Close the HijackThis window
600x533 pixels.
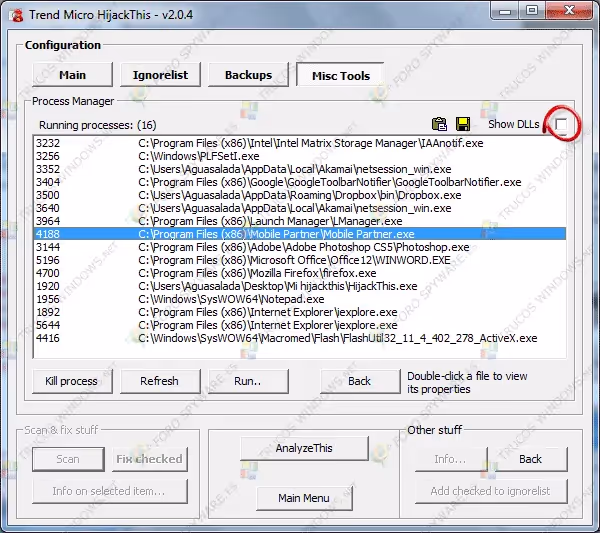pyautogui.click(x=569, y=11)
